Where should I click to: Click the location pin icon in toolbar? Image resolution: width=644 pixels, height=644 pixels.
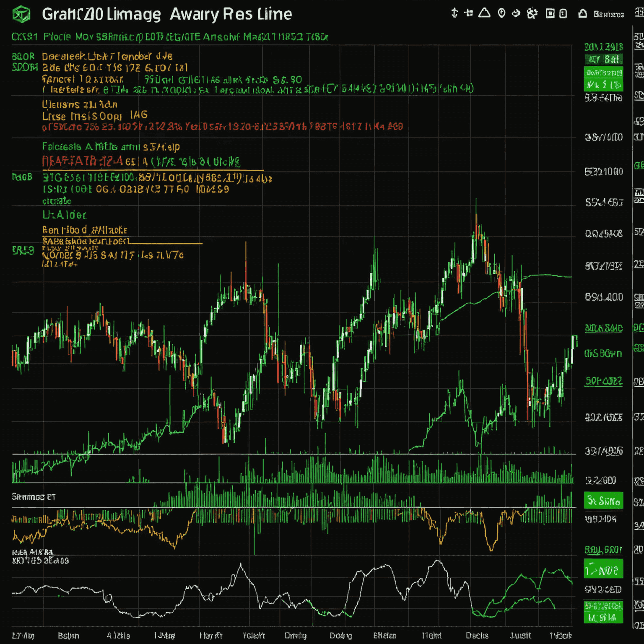pos(501,13)
